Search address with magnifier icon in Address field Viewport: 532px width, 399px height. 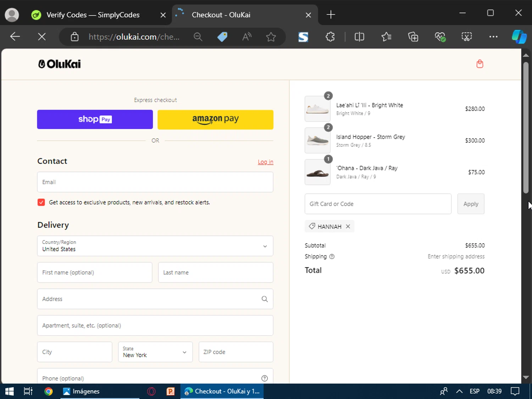(x=265, y=299)
